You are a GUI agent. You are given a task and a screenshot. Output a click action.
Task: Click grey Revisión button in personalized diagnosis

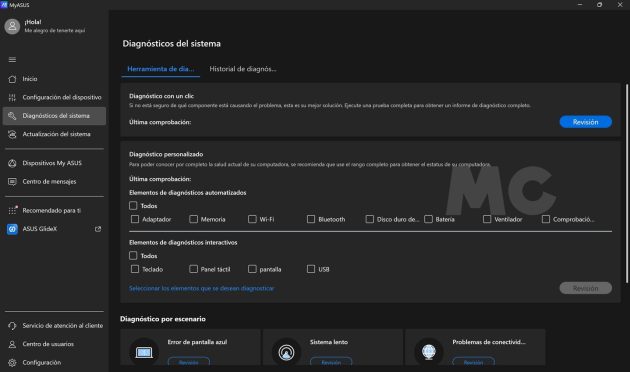(x=585, y=288)
